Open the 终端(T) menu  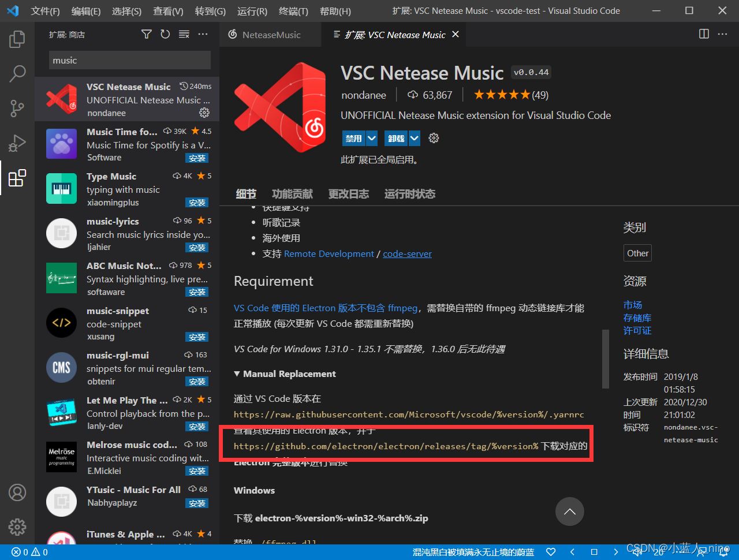(x=293, y=11)
